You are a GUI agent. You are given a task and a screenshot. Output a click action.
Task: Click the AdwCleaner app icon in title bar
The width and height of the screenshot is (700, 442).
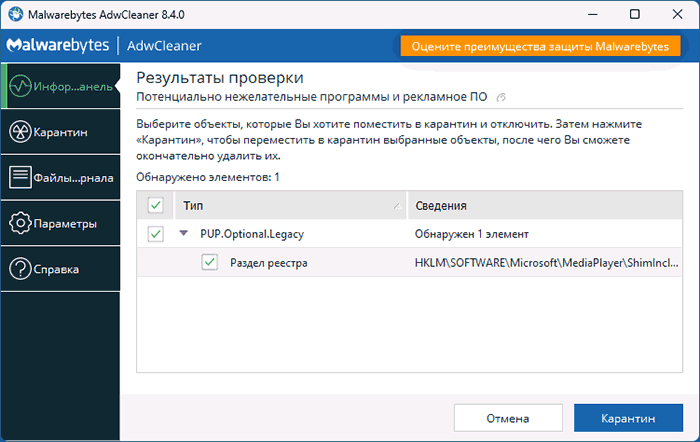[16, 14]
